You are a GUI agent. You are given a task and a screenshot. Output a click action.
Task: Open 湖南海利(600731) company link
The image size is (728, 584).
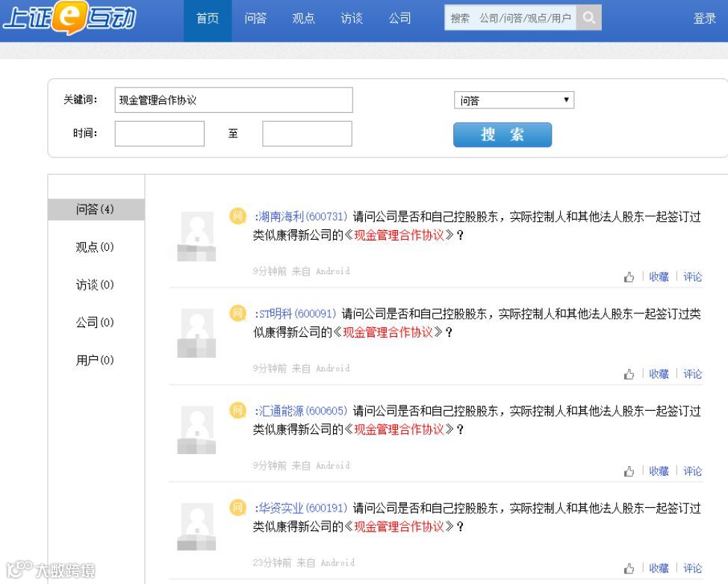point(301,217)
